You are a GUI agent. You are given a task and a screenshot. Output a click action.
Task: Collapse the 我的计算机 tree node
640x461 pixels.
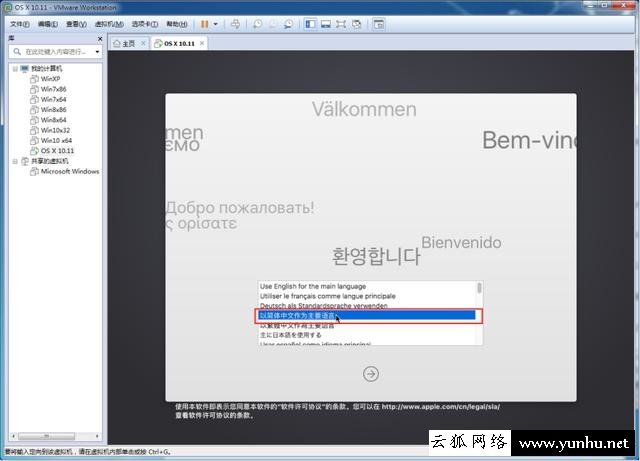(15, 69)
